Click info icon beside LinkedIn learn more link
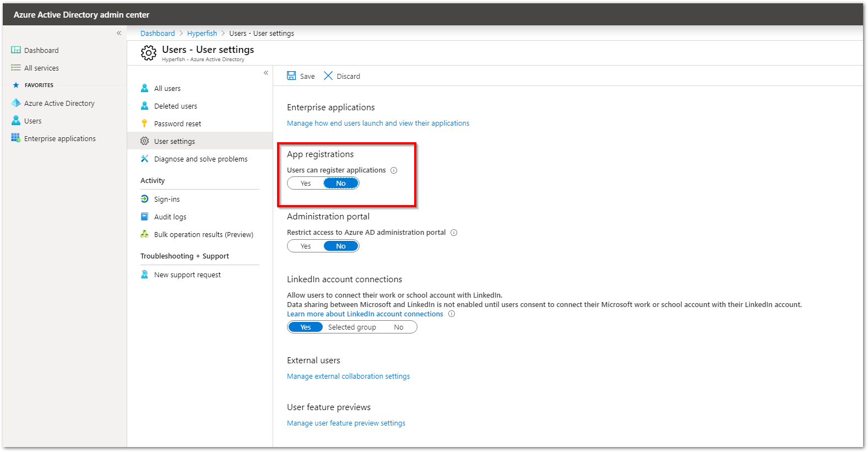This screenshot has width=868, height=452. click(452, 314)
